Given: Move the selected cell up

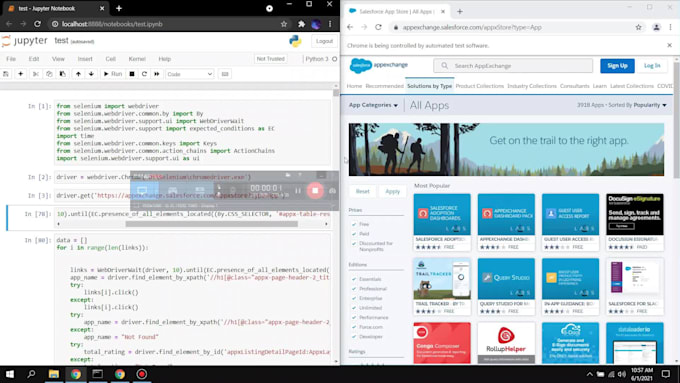Looking at the screenshot, I should pos(78,74).
